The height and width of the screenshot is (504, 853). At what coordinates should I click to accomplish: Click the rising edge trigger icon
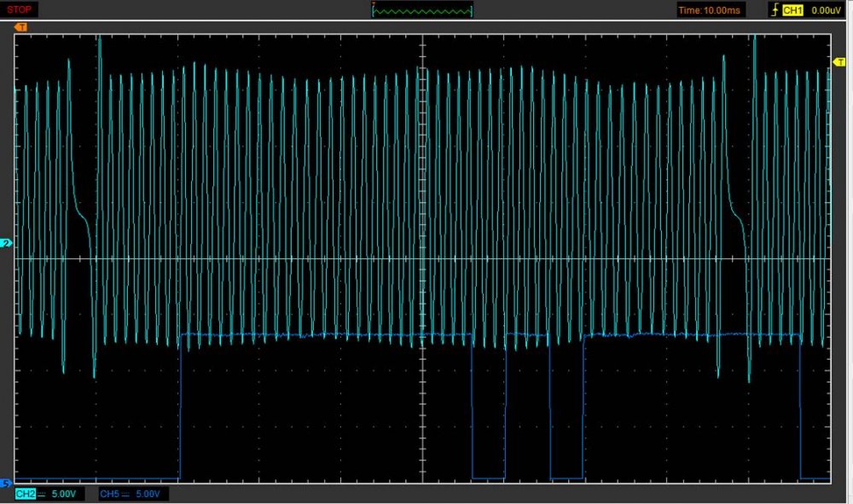[x=775, y=10]
